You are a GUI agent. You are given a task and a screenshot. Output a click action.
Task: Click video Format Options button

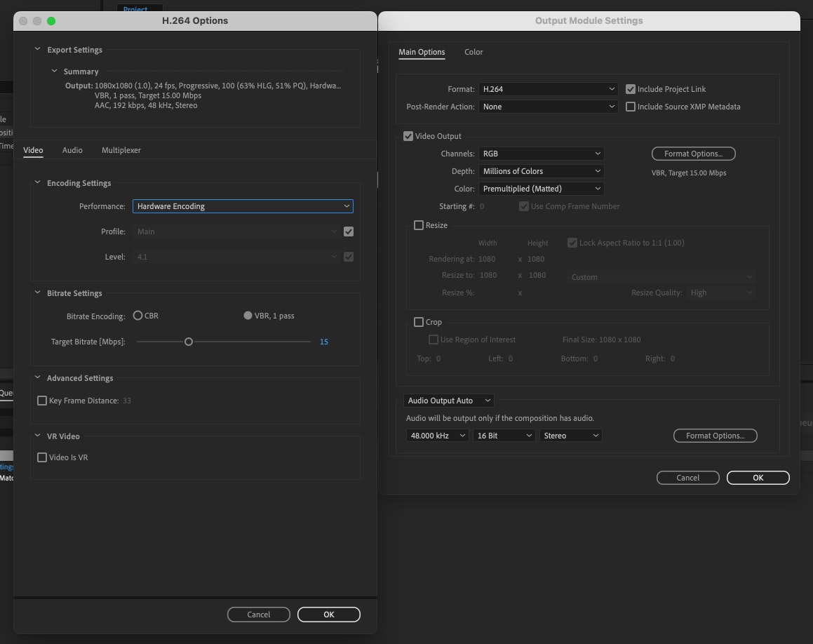point(693,154)
